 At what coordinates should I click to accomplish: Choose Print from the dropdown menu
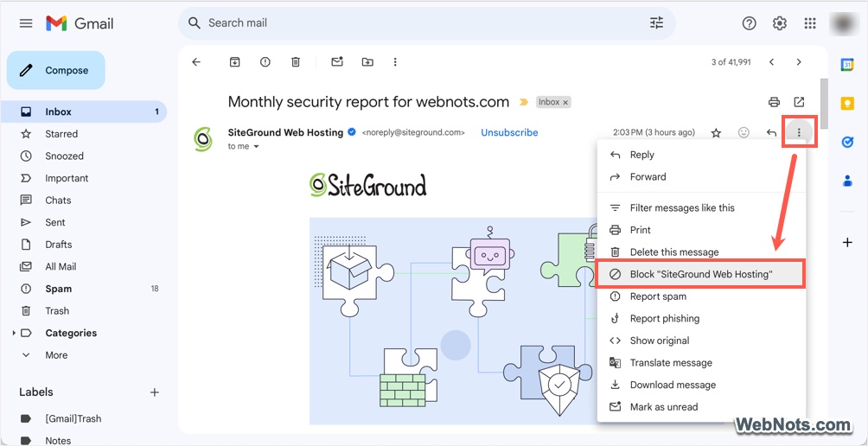click(x=701, y=230)
